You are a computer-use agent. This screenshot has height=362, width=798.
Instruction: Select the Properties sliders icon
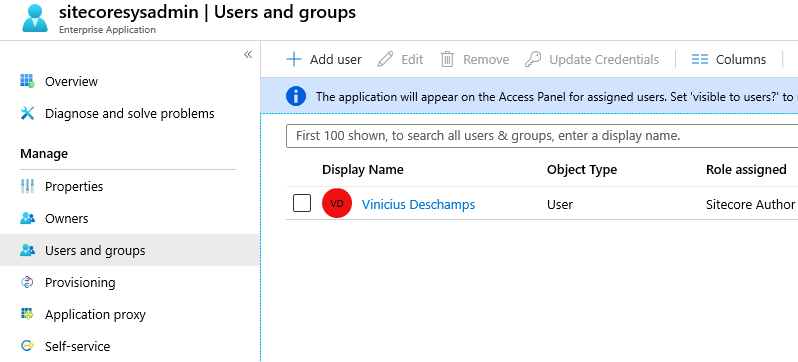(x=27, y=186)
